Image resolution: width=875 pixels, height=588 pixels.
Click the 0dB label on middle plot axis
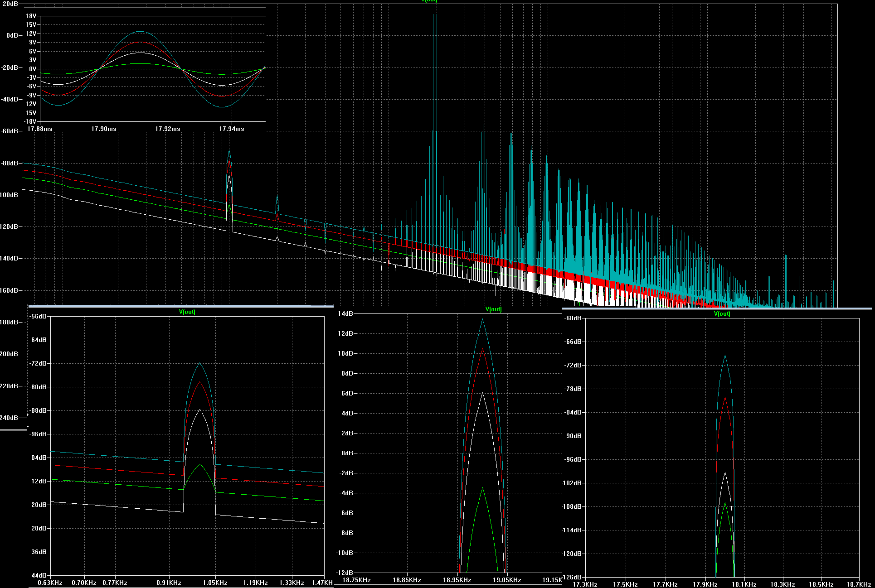[x=347, y=453]
